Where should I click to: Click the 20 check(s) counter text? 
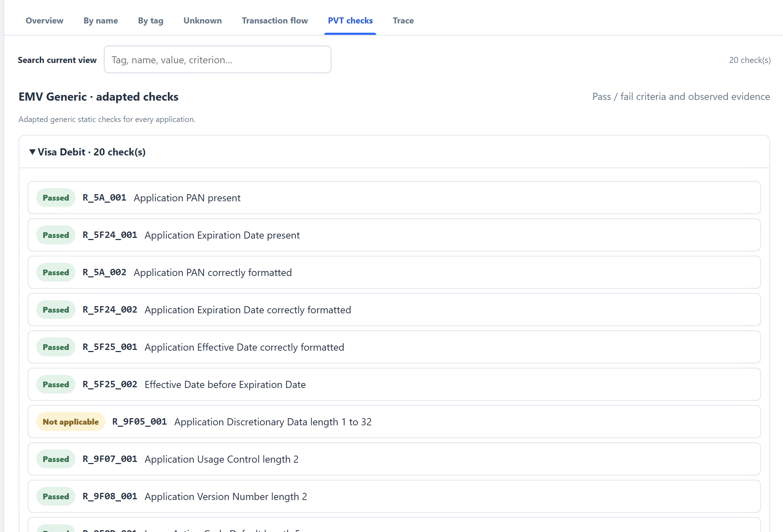click(x=750, y=60)
